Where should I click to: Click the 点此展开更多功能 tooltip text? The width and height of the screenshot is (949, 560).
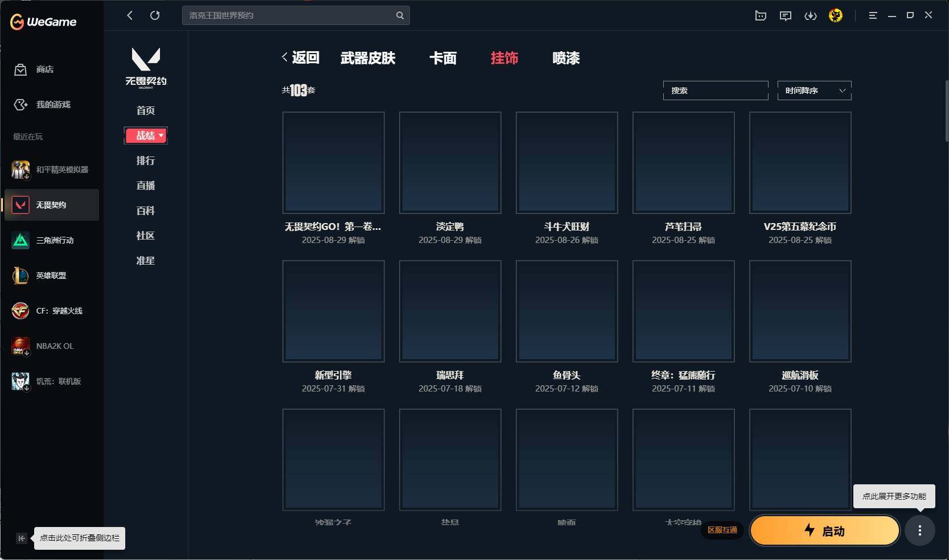[894, 496]
